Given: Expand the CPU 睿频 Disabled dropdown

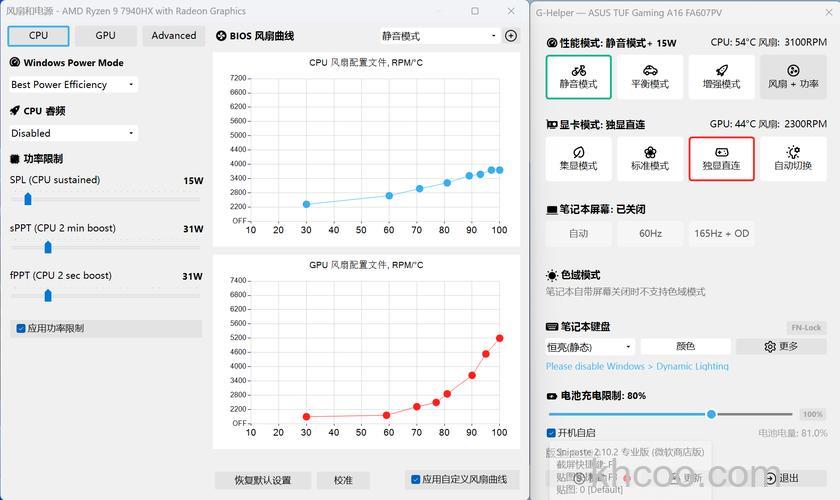Looking at the screenshot, I should (x=73, y=133).
